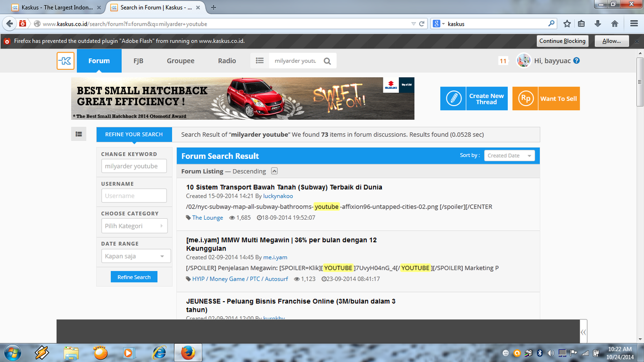644x362 pixels.
Task: Open bayyuac profile avatar
Action: point(524,61)
